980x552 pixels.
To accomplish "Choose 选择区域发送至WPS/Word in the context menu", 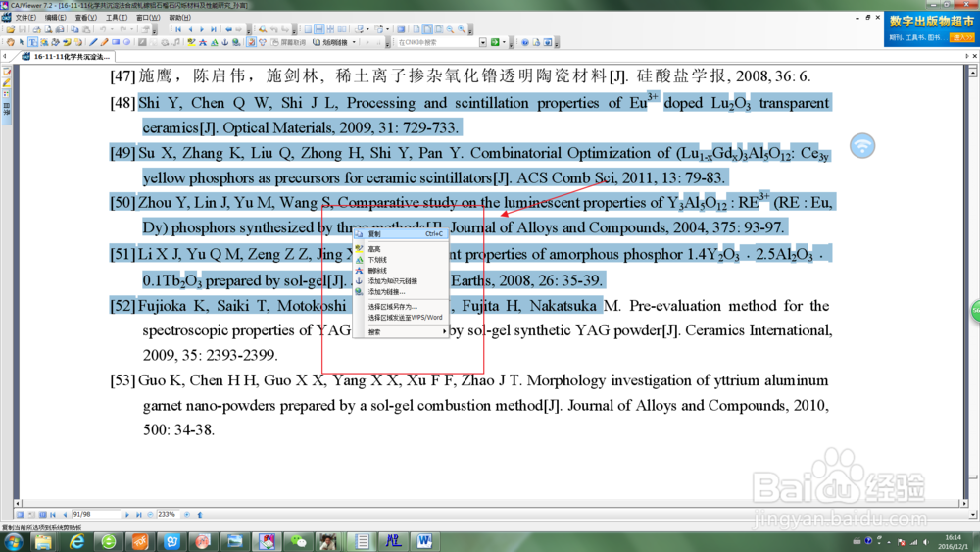I will [x=401, y=318].
